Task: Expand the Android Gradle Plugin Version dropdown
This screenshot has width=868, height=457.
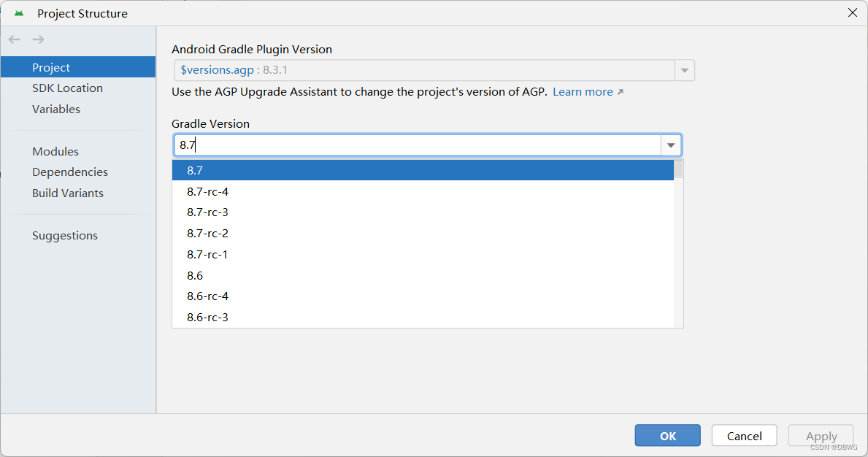Action: pyautogui.click(x=685, y=71)
